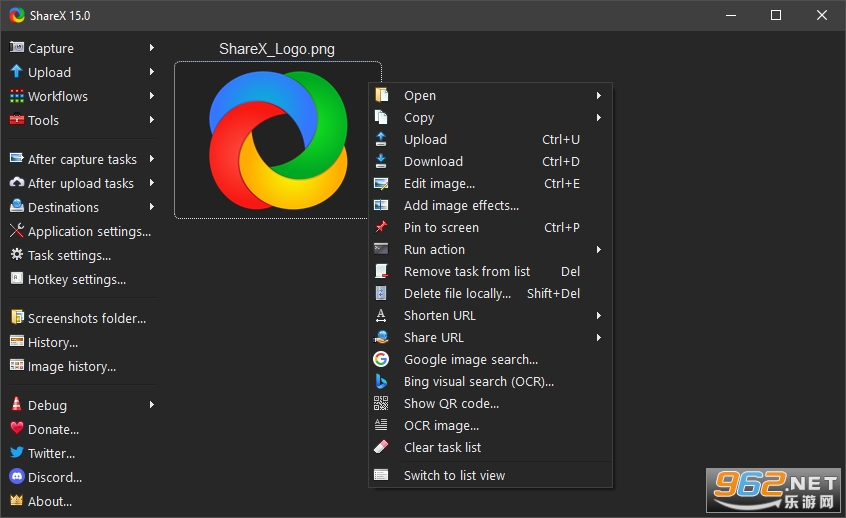The width and height of the screenshot is (846, 518).
Task: Expand the Copy submenu arrow in context menu
Action: (598, 117)
